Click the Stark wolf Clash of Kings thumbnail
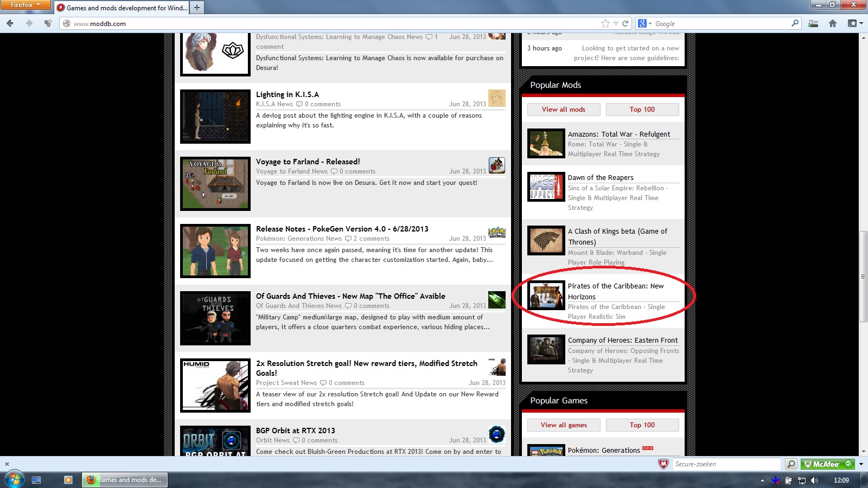 (x=546, y=241)
